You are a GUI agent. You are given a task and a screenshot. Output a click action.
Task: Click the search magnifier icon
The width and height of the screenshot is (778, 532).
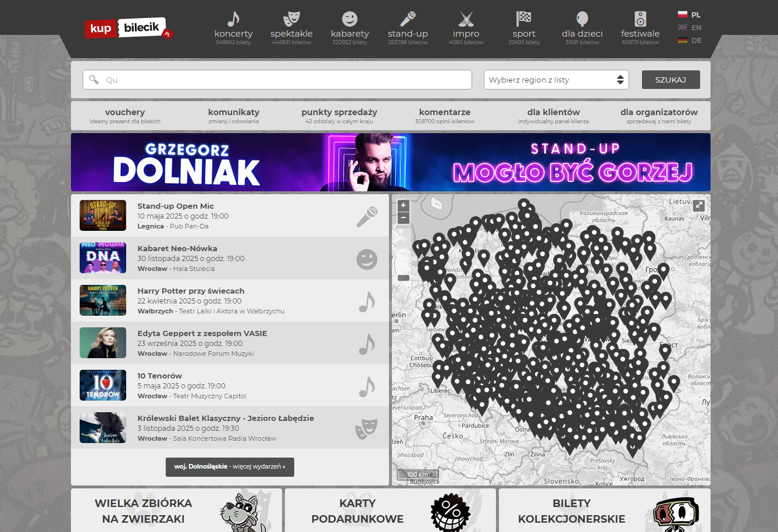94,80
